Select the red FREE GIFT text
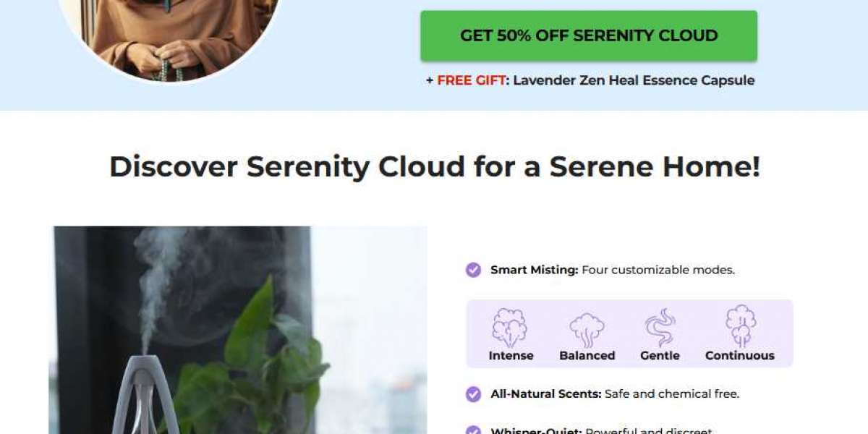The image size is (868, 434). click(472, 80)
